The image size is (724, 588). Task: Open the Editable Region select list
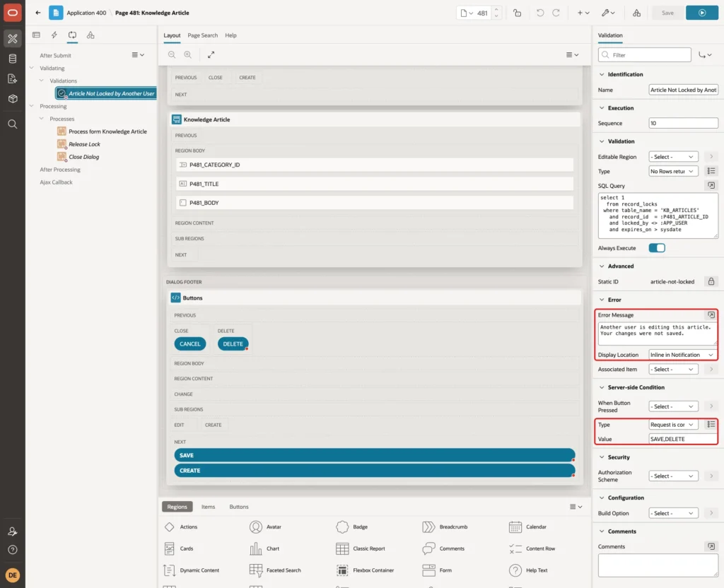pos(673,157)
